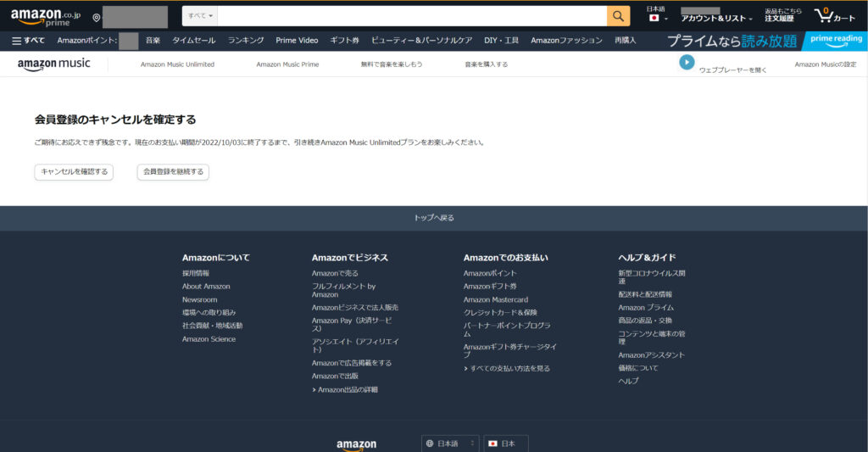Click Amazonポイント in top navigation
868x452 pixels.
(87, 41)
